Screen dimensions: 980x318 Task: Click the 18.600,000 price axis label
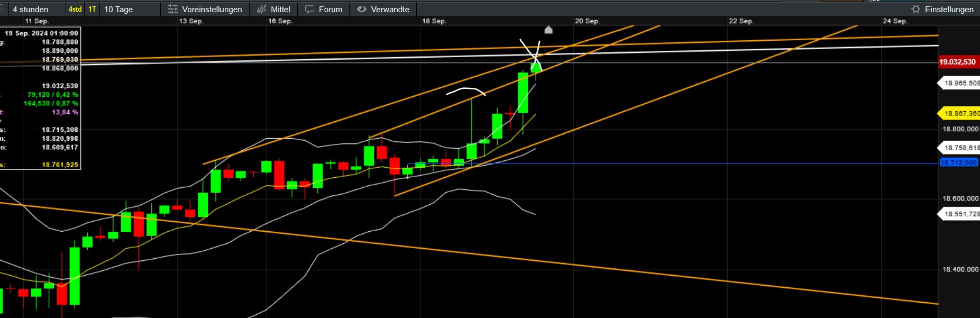click(960, 198)
